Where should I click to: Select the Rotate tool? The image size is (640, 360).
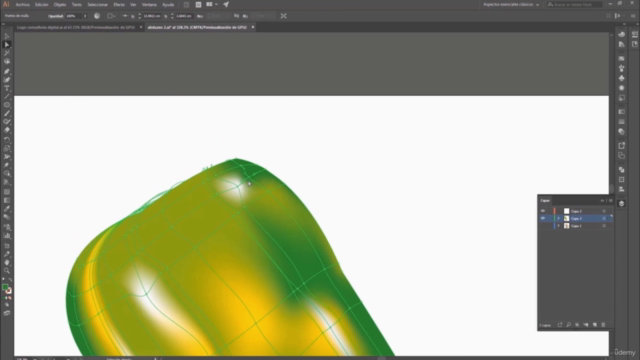tap(7, 140)
